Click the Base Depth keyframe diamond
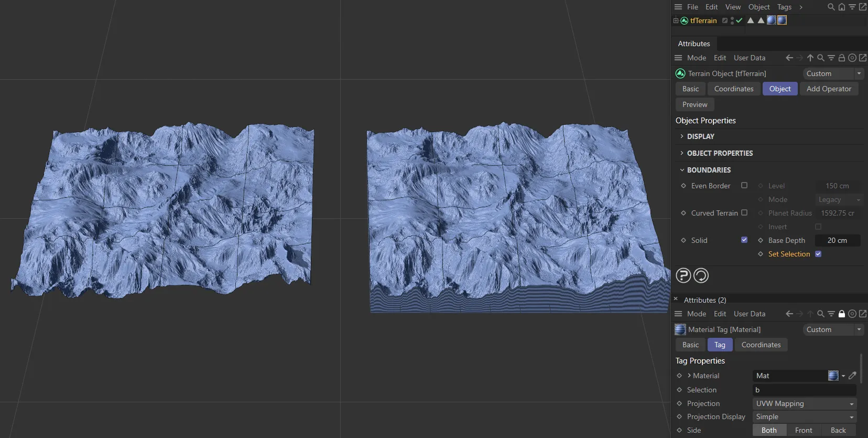 (x=760, y=240)
